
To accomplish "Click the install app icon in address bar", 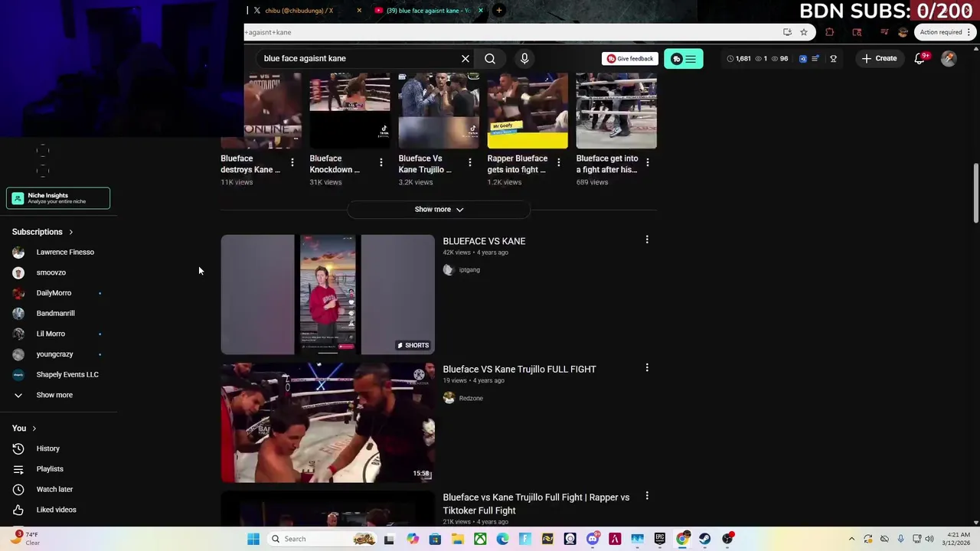I will click(x=787, y=32).
